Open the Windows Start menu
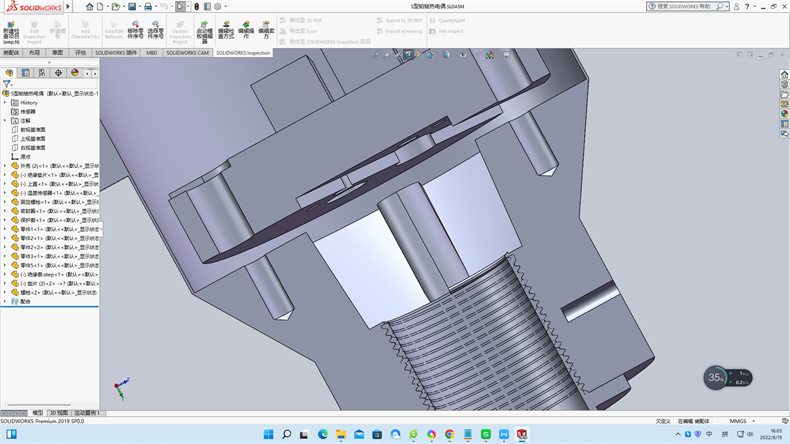This screenshot has width=790, height=444. click(x=267, y=434)
